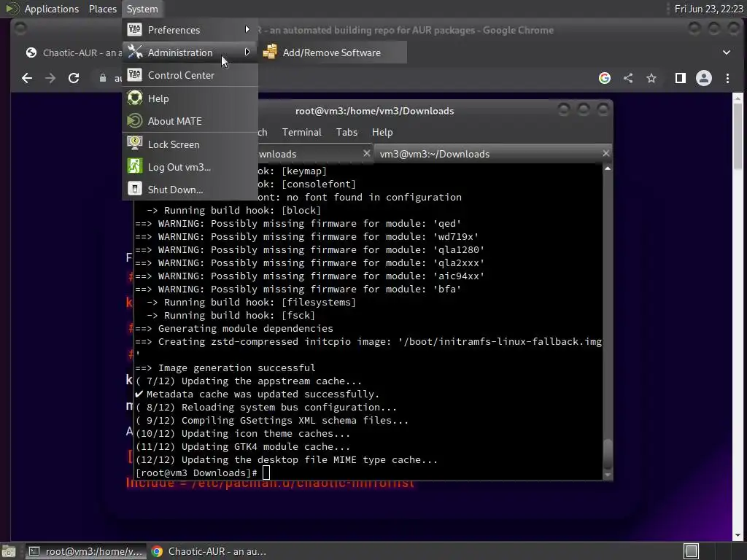Bookmark this page with the star icon
The image size is (747, 560).
(651, 78)
